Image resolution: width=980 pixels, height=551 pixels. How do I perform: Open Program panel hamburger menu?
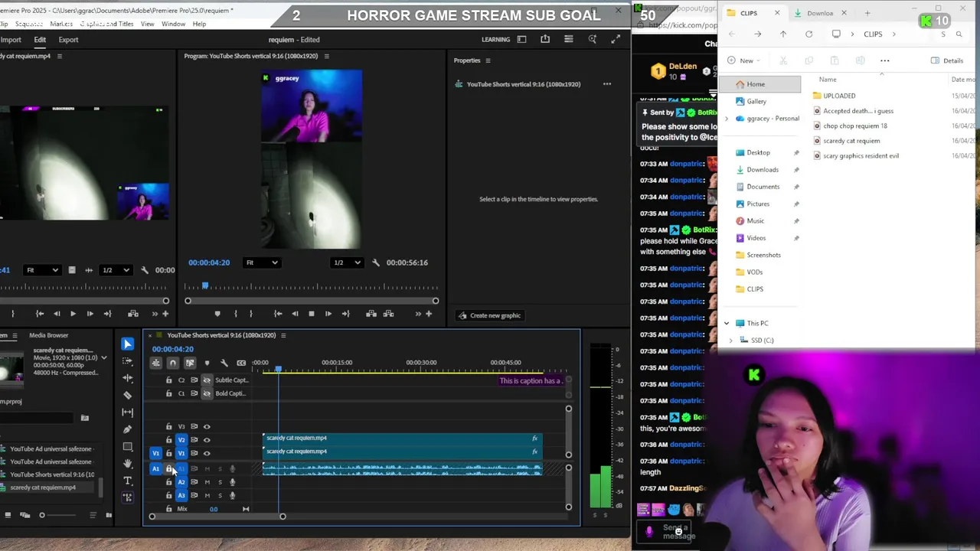326,56
